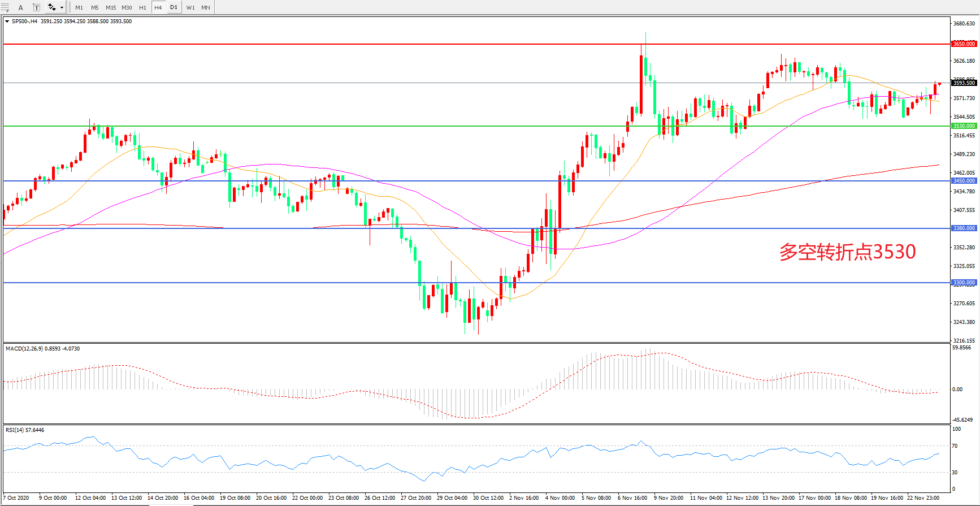The image size is (980, 506).
Task: Select the red Chinese text annotation 3530
Action: [x=847, y=252]
